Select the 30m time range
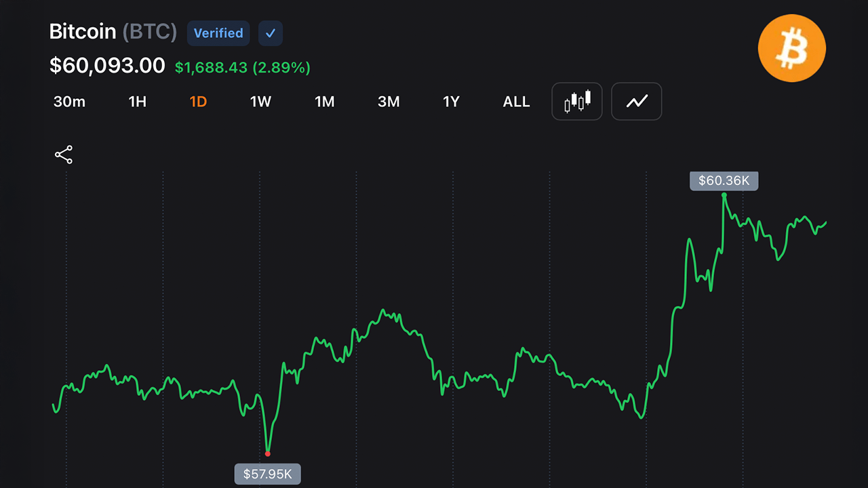 (x=69, y=102)
